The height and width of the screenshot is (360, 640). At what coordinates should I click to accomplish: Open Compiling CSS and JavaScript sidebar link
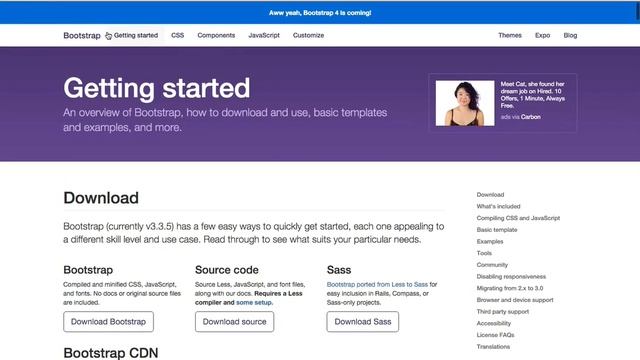tap(518, 218)
